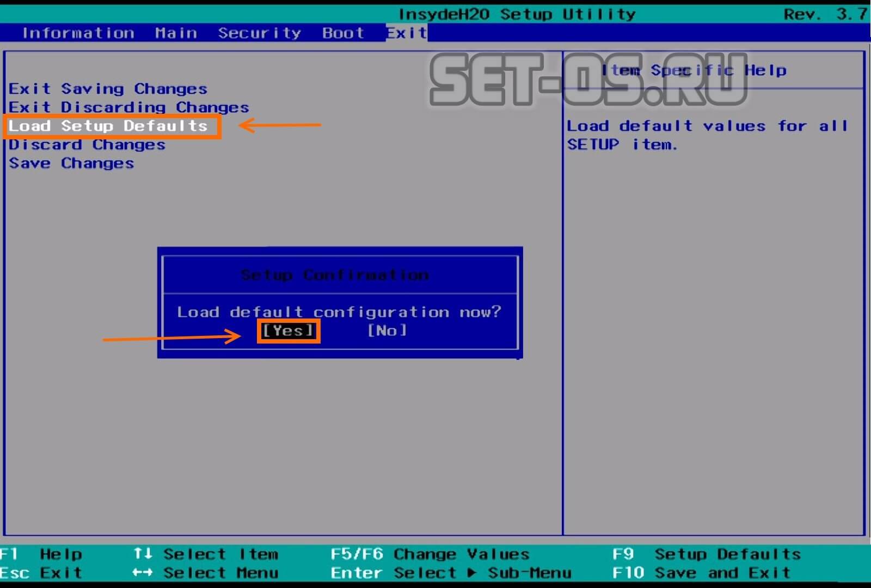This screenshot has height=588, width=871.
Task: Select the Exit tab
Action: click(x=407, y=33)
